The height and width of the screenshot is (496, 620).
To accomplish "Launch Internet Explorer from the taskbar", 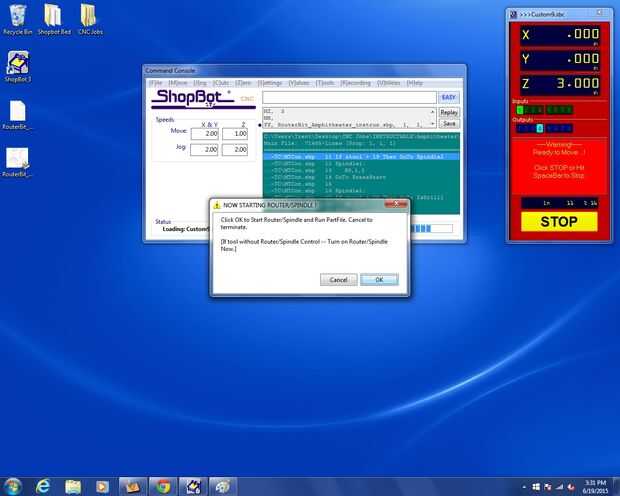I will pos(43,486).
